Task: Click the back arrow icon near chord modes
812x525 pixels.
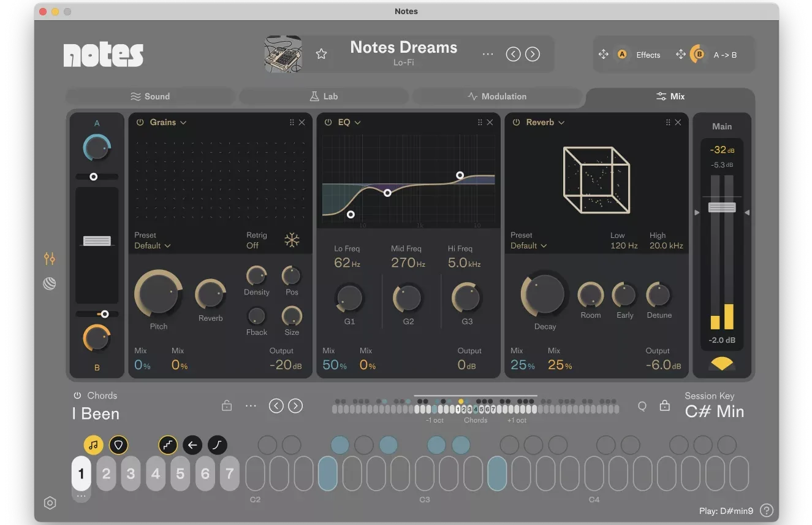Action: (192, 445)
